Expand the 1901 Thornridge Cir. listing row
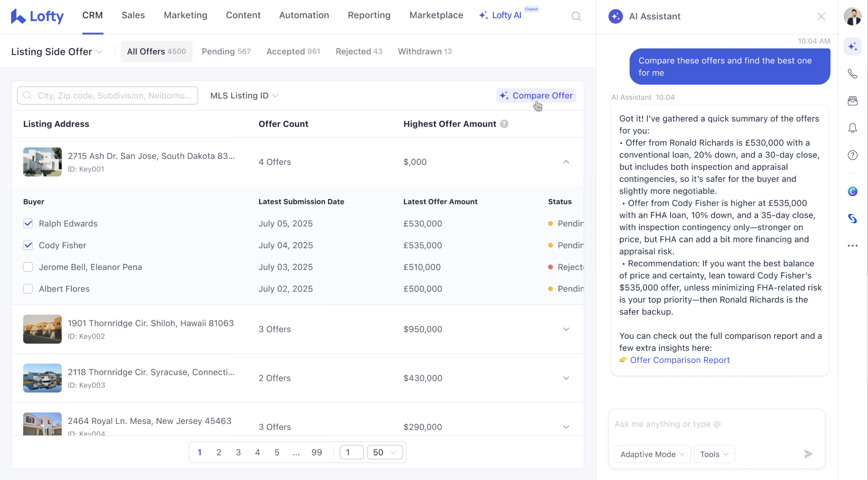The width and height of the screenshot is (868, 480). (x=566, y=329)
